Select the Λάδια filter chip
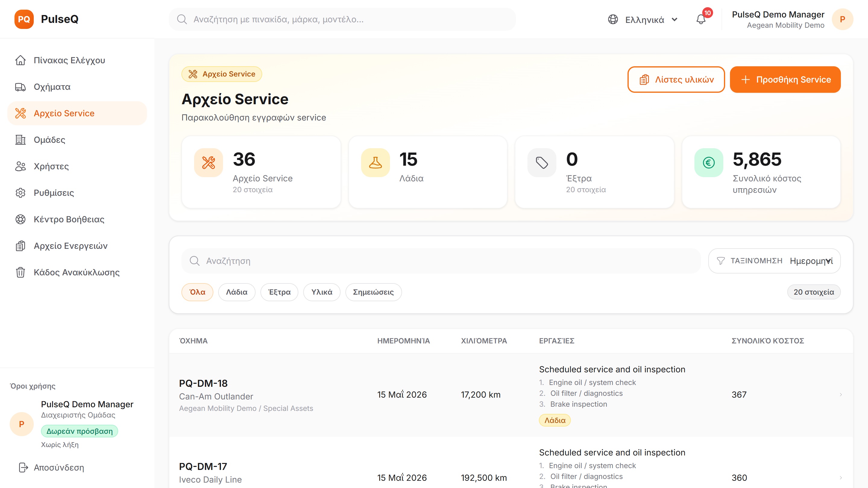 (237, 292)
